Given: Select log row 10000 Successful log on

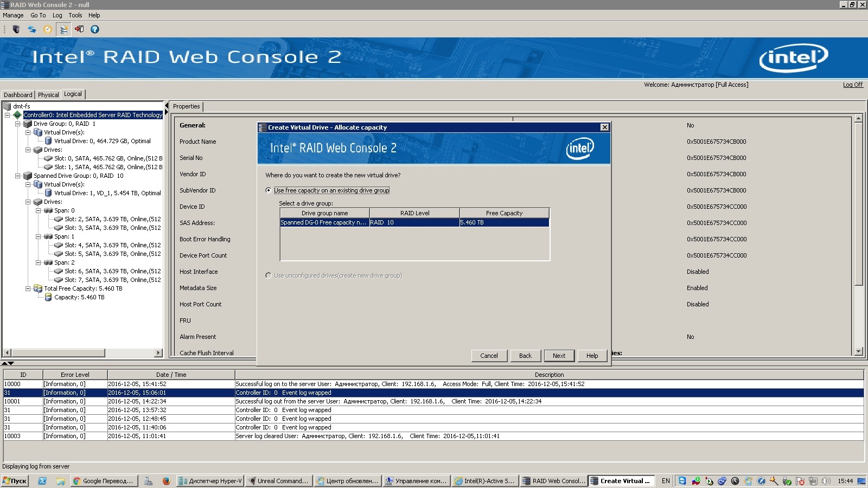Looking at the screenshot, I should (x=433, y=384).
